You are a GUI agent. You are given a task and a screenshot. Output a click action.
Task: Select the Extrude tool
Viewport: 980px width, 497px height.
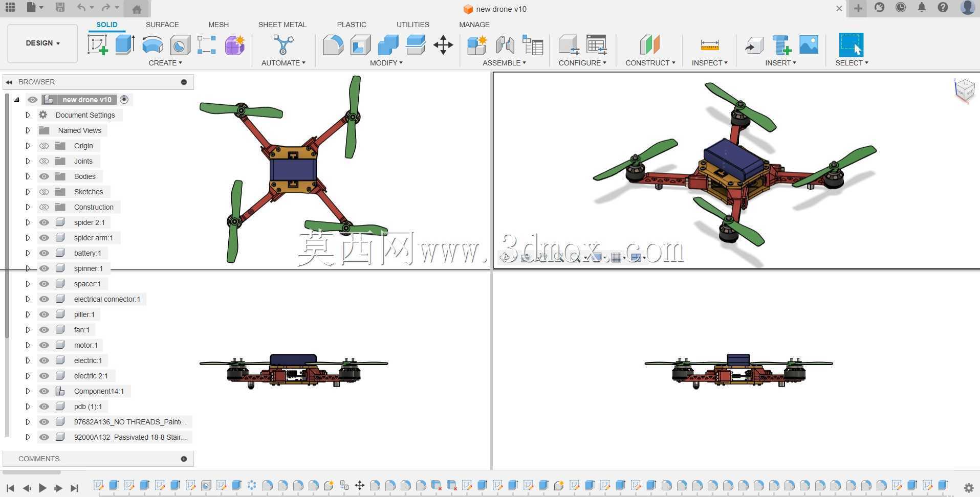pyautogui.click(x=125, y=45)
